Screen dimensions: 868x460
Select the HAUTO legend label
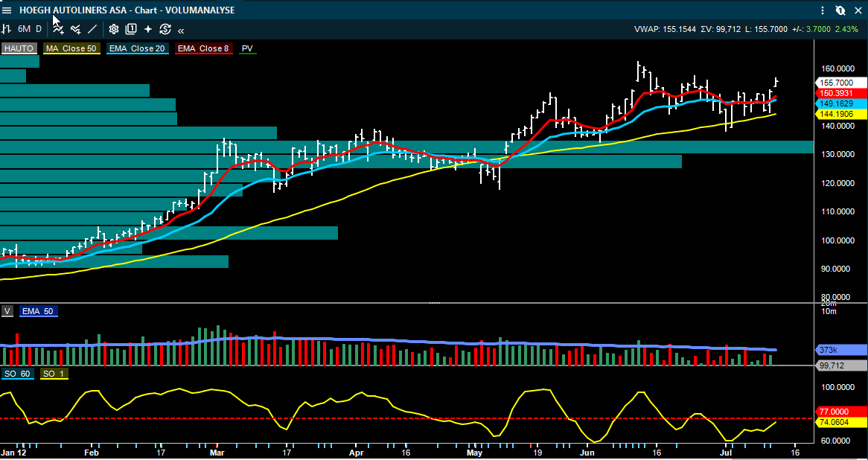[x=19, y=48]
